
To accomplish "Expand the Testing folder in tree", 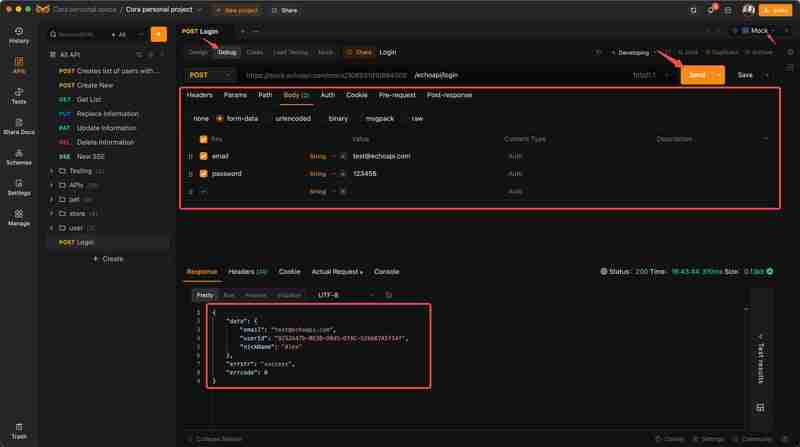I will (x=51, y=171).
